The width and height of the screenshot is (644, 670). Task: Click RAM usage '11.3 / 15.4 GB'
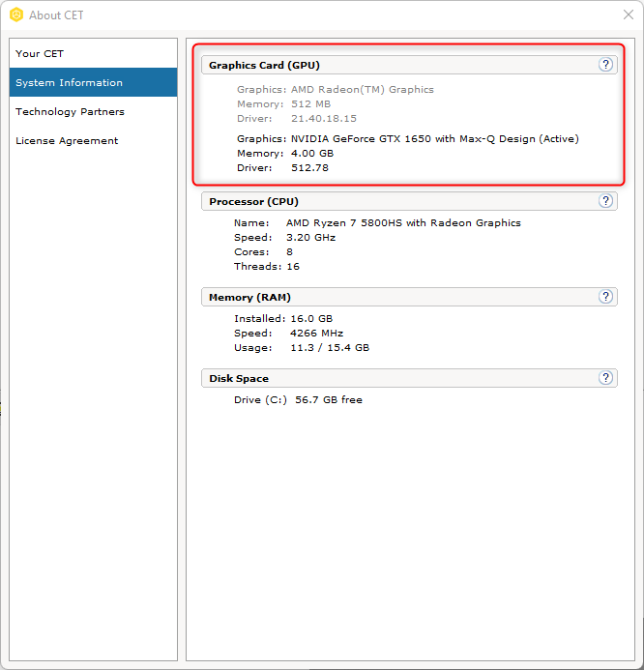[x=330, y=348]
